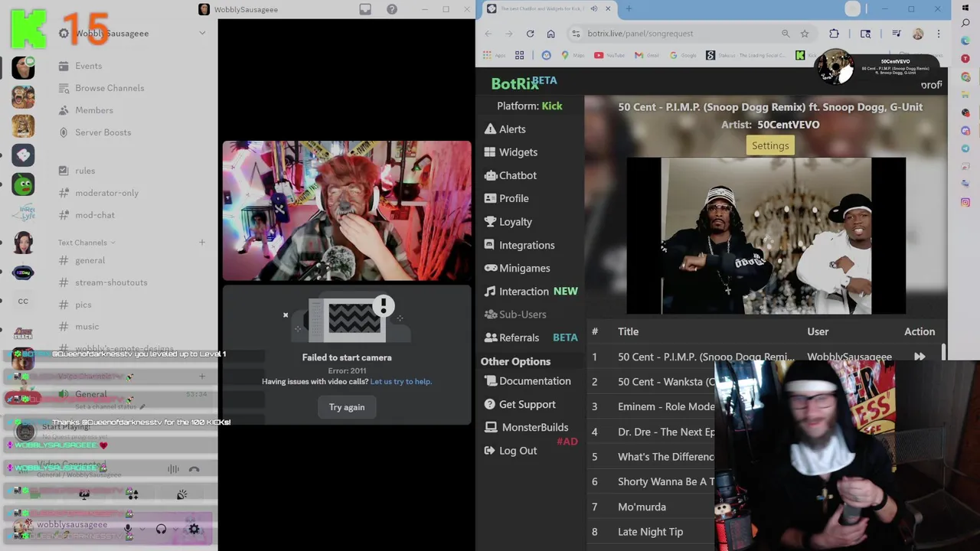This screenshot has height=551, width=980.
Task: Click the 50 Cent music video player
Action: pos(766,236)
